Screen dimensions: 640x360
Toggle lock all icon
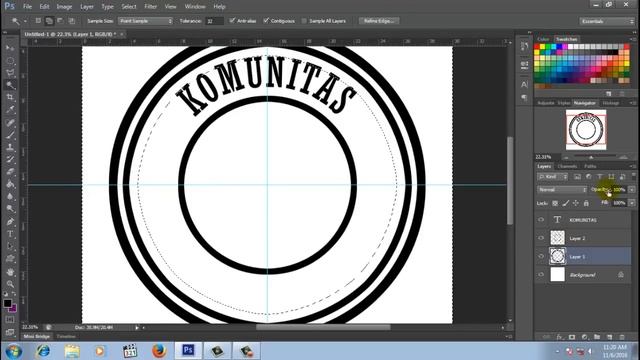(x=586, y=203)
